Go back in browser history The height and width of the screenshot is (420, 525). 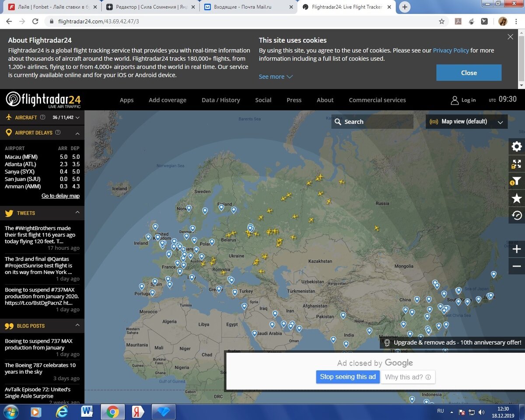(9, 21)
